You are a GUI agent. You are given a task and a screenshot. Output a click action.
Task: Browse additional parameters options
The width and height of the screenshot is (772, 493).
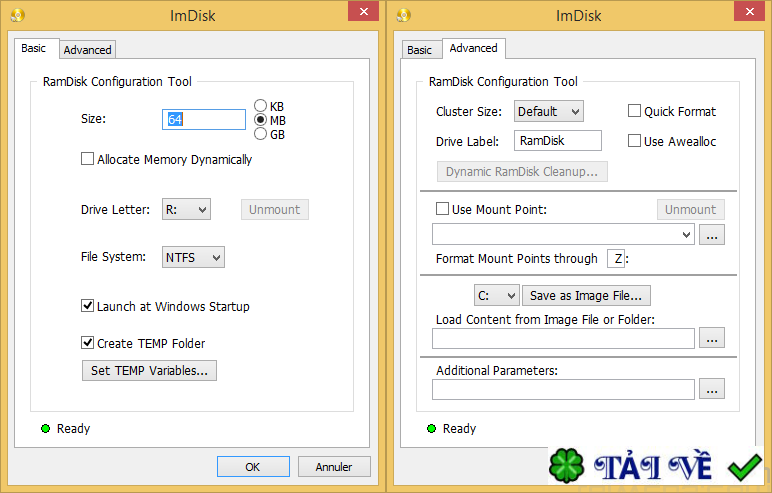[712, 389]
